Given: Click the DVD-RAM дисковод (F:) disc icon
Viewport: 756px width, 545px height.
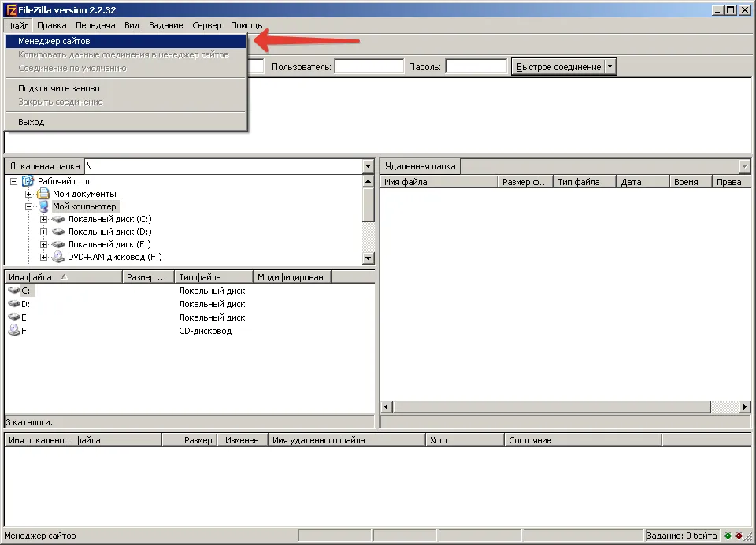Looking at the screenshot, I should [x=58, y=257].
